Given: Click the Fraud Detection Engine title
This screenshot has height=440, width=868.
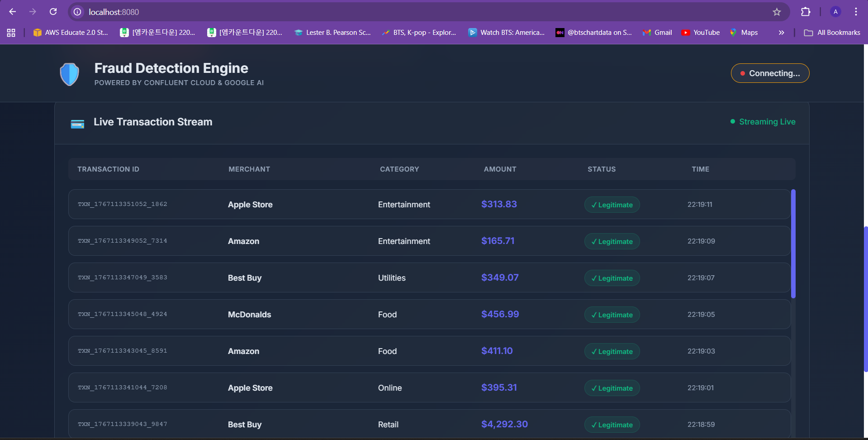Looking at the screenshot, I should coord(171,68).
